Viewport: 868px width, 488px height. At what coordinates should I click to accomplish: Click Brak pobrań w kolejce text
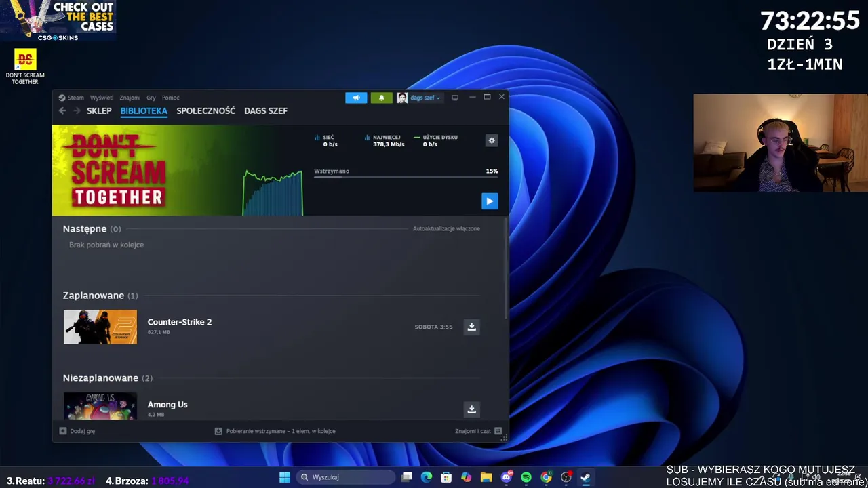[106, 245]
